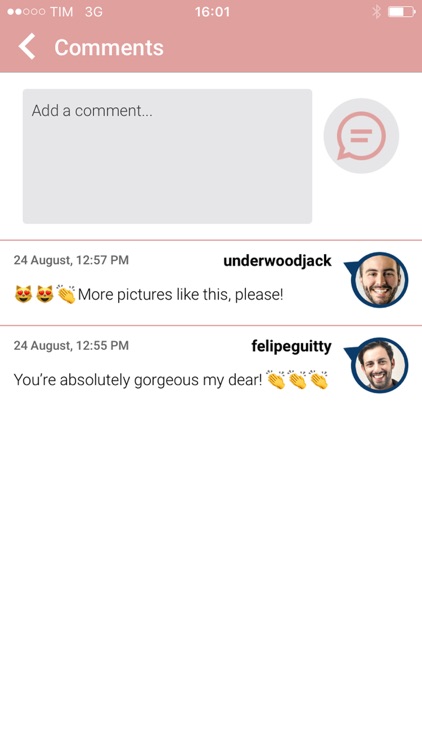Image resolution: width=422 pixels, height=750 pixels.
Task: Tap the Bluetooth icon in status bar
Action: click(x=377, y=12)
